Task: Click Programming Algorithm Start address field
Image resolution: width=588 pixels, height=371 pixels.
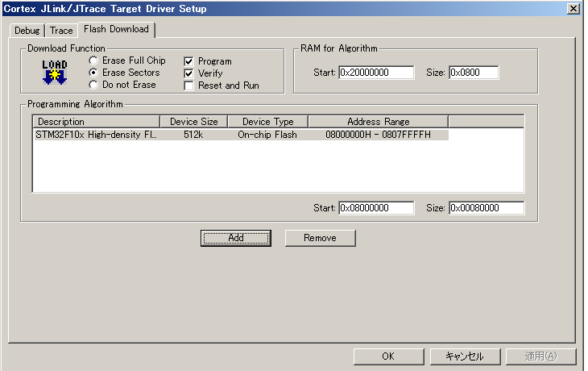Action: (376, 208)
